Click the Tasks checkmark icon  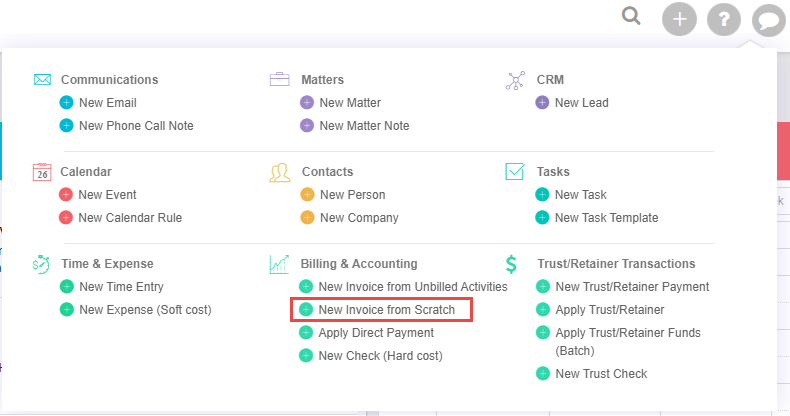[515, 171]
